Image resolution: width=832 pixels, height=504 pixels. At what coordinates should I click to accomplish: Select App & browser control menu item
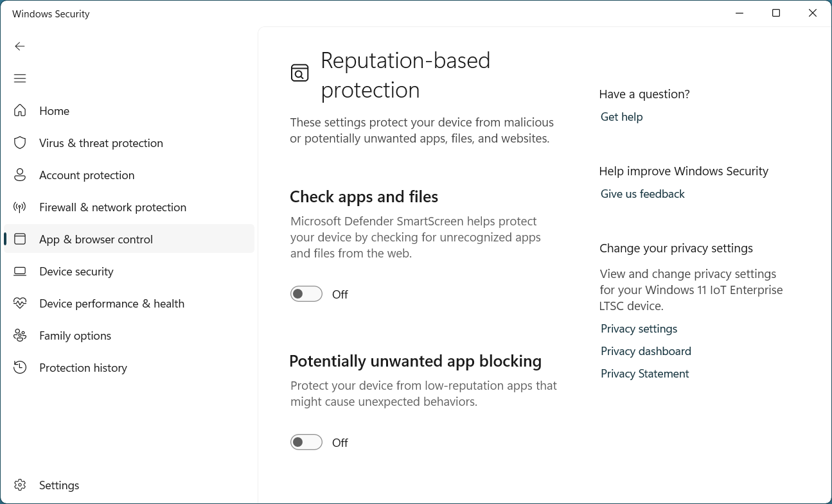(96, 239)
